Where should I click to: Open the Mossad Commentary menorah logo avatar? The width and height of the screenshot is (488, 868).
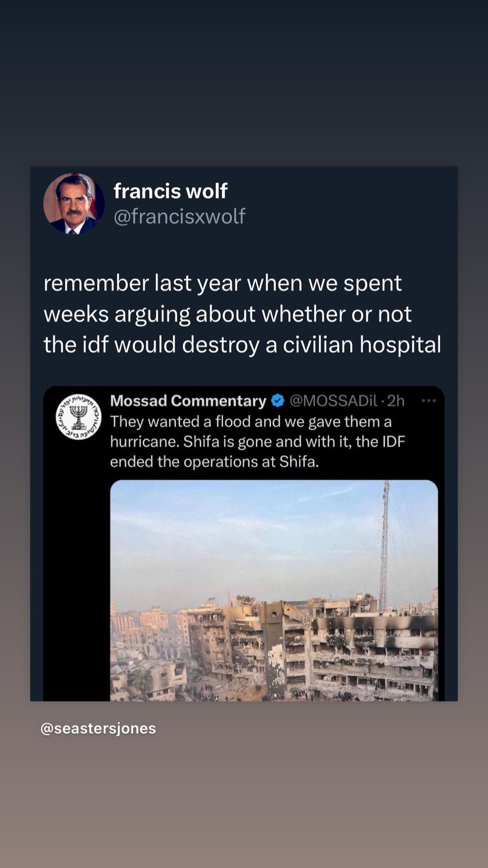click(x=78, y=416)
